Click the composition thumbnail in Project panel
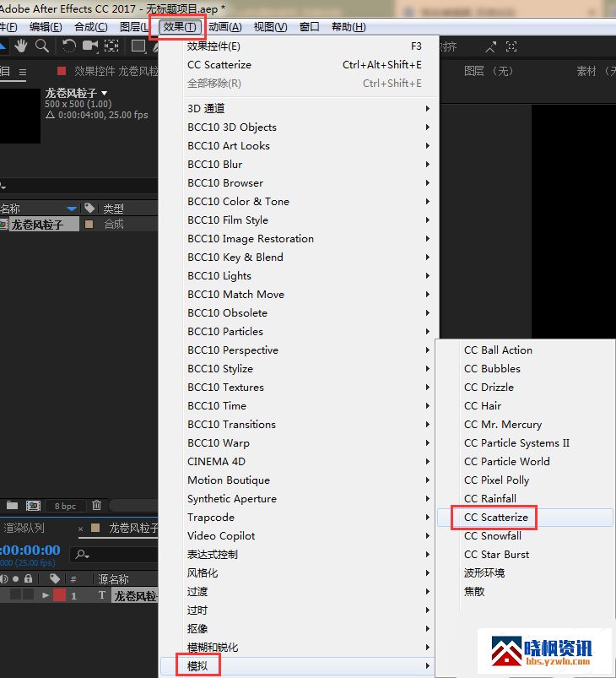The height and width of the screenshot is (678, 616). (20, 116)
